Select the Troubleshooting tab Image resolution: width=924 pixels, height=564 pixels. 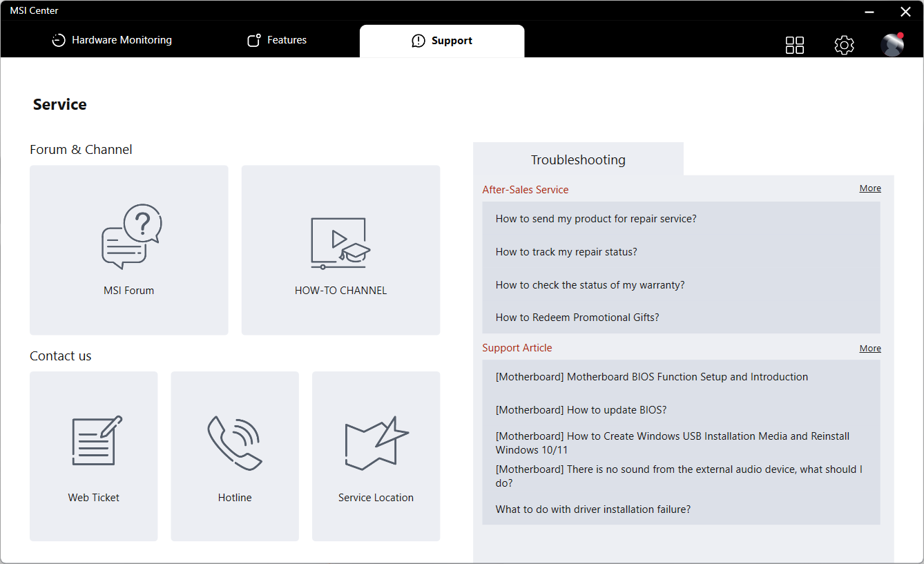(x=578, y=159)
